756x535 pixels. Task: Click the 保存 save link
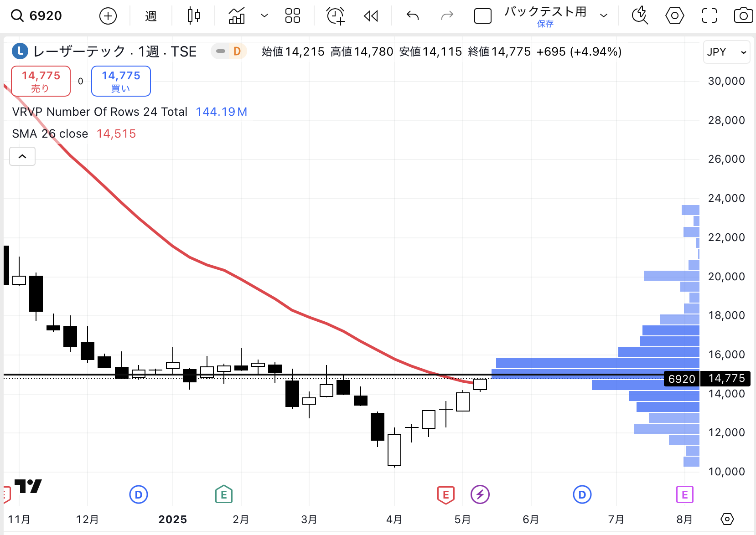click(545, 24)
